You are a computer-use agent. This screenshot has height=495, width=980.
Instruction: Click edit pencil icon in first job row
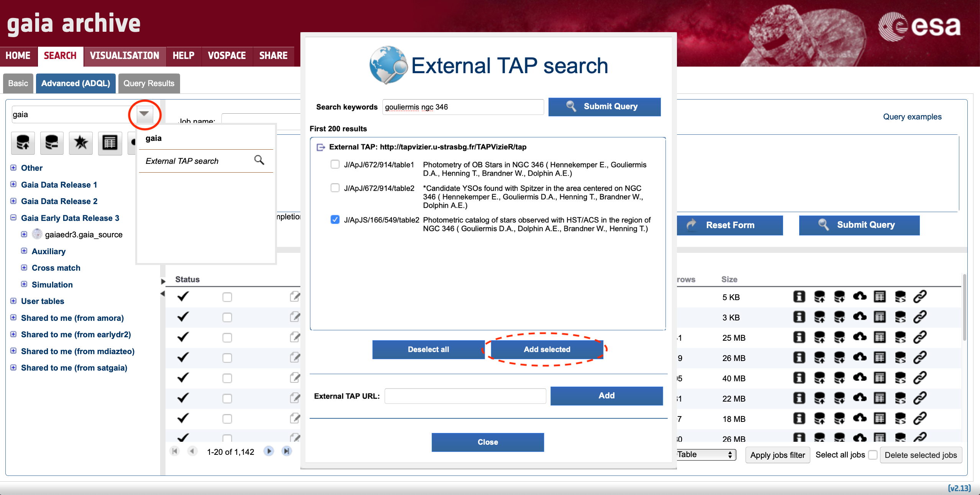click(295, 297)
